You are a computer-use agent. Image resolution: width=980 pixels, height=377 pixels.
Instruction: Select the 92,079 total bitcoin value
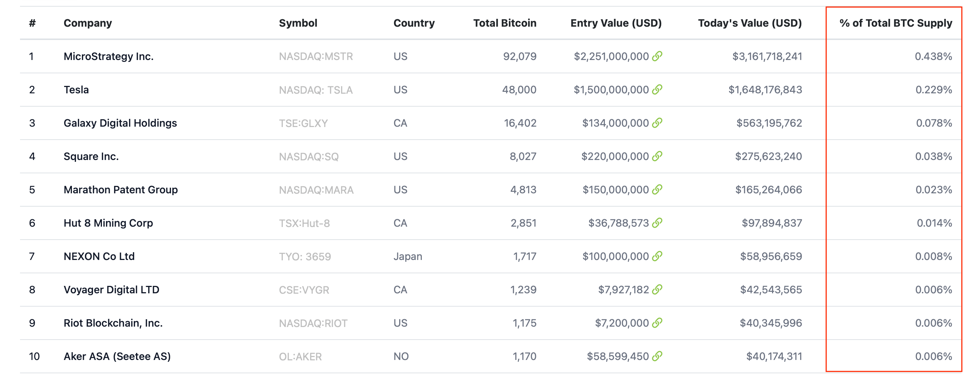520,57
